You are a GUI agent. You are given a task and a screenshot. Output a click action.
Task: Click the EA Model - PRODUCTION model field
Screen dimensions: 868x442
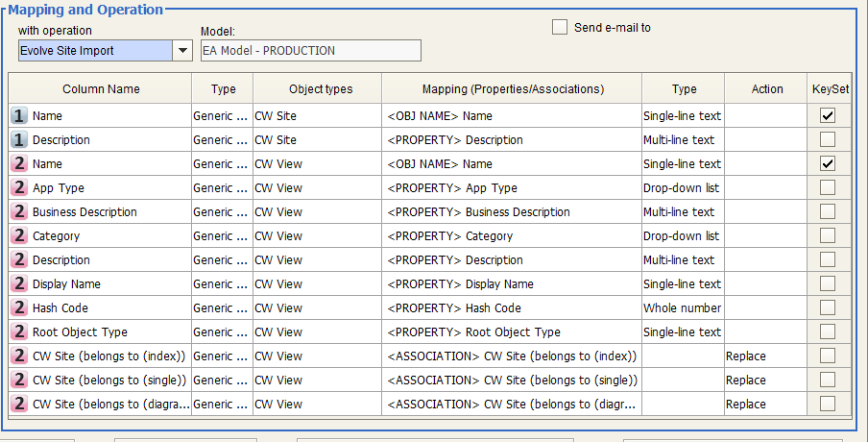pos(310,51)
